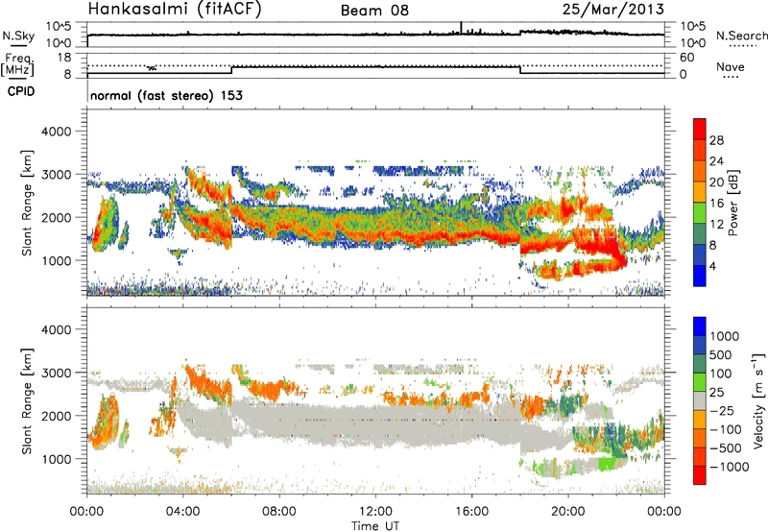Click the 'N.Search' legend label
The width and height of the screenshot is (768, 532).
pos(741,36)
